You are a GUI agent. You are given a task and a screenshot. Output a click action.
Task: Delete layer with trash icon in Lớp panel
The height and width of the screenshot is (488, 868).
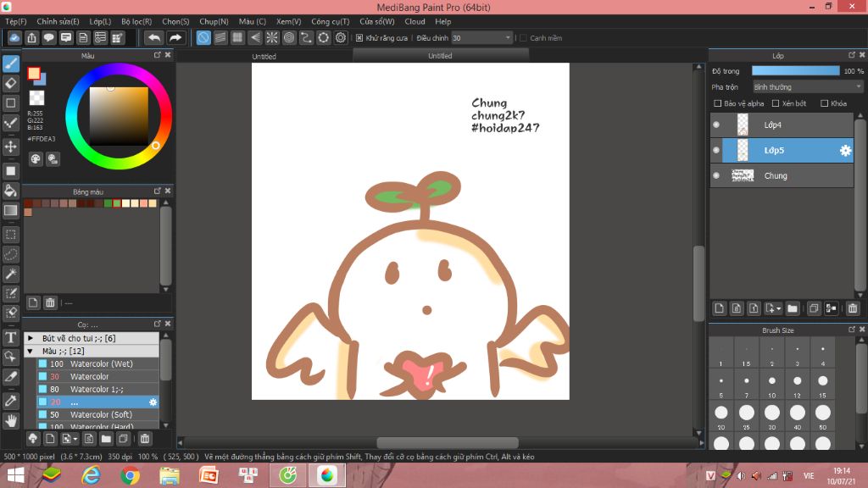pyautogui.click(x=853, y=308)
